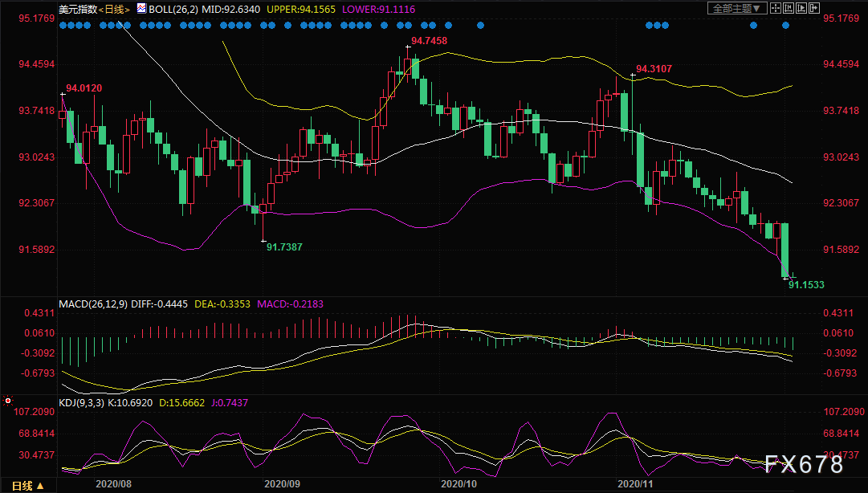868x493 pixels.
Task: Click the compress chart range icon
Action: click(789, 8)
